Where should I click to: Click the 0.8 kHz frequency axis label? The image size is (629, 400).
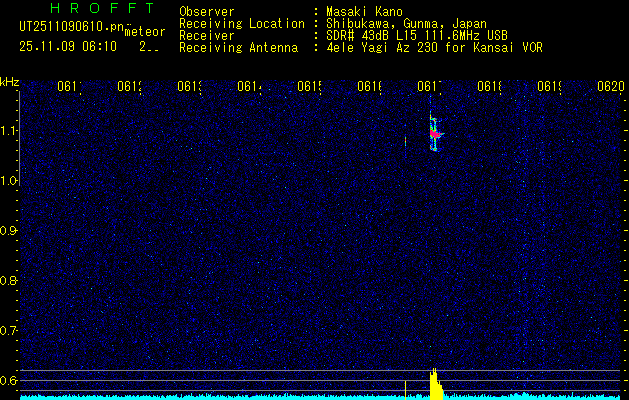pyautogui.click(x=9, y=280)
